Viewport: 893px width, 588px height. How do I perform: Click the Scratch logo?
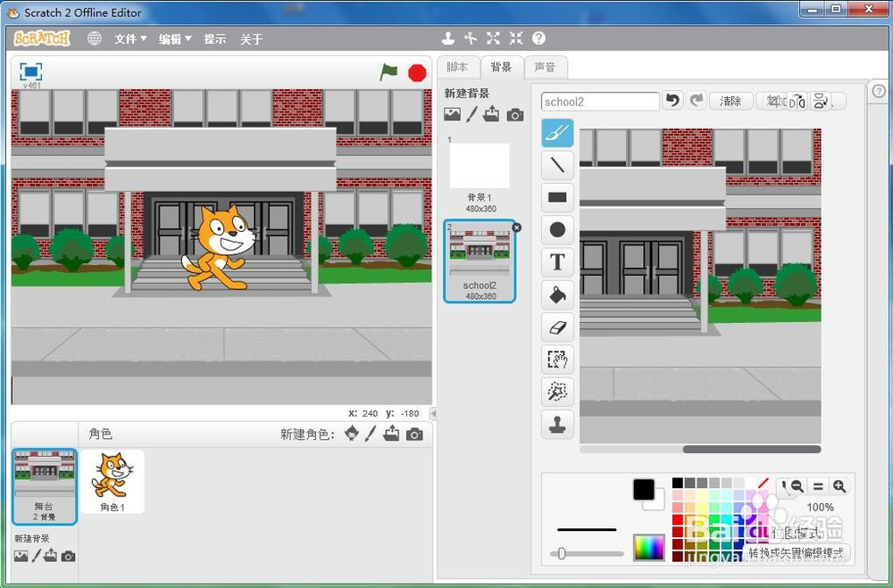click(42, 38)
